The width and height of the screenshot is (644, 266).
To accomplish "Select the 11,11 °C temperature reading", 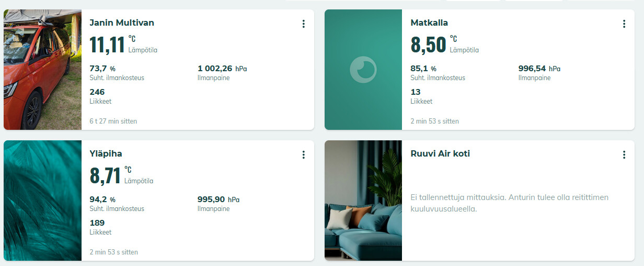I will tap(108, 45).
